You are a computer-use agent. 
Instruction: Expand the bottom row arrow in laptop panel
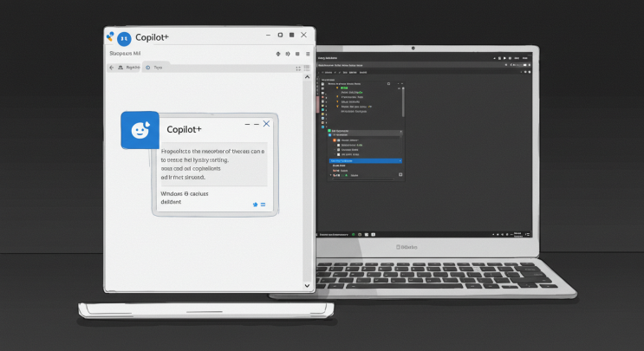[x=330, y=175]
